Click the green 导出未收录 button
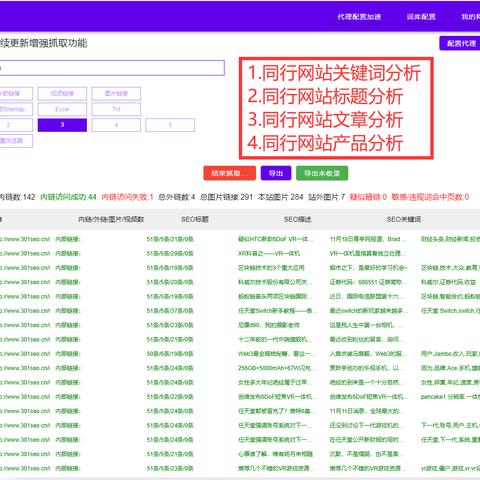The image size is (480, 480). [322, 173]
